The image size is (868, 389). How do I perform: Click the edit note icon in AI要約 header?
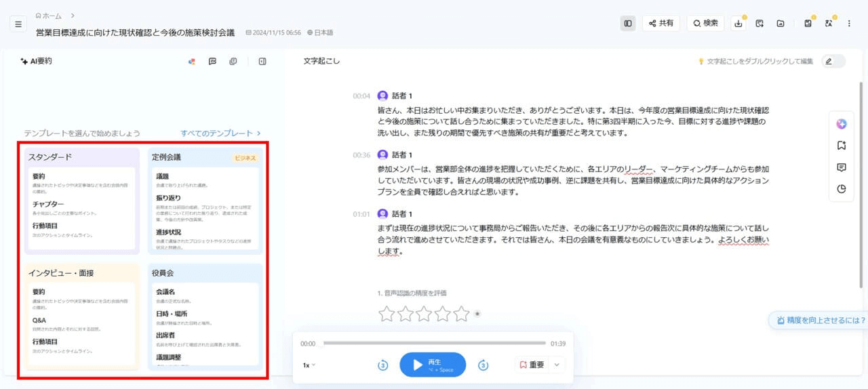pyautogui.click(x=212, y=62)
